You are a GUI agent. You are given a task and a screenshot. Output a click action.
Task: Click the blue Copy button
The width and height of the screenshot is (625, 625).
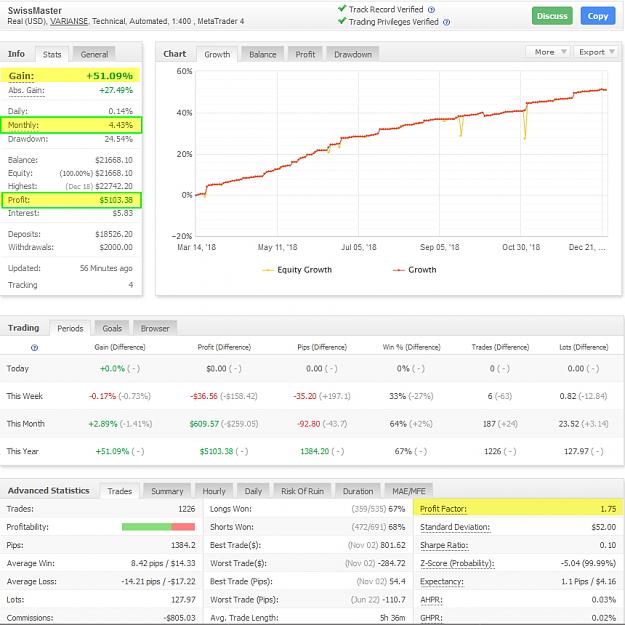pos(597,16)
